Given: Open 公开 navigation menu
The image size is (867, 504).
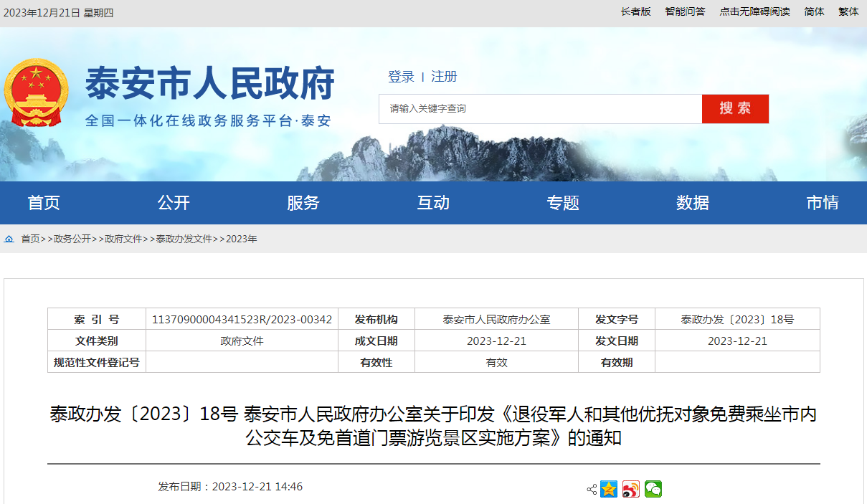Looking at the screenshot, I should tap(174, 203).
